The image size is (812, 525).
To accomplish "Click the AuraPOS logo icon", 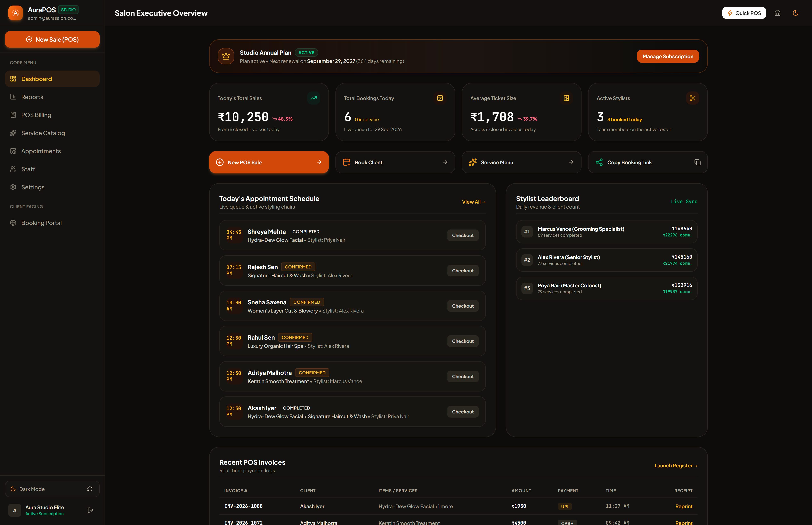I will pos(15,13).
